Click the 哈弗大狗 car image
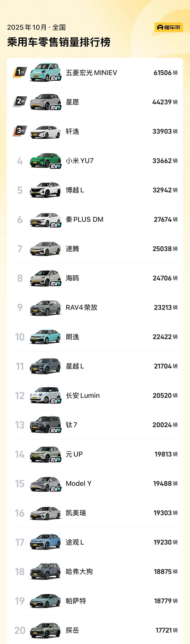The image size is (190, 644). (45, 571)
